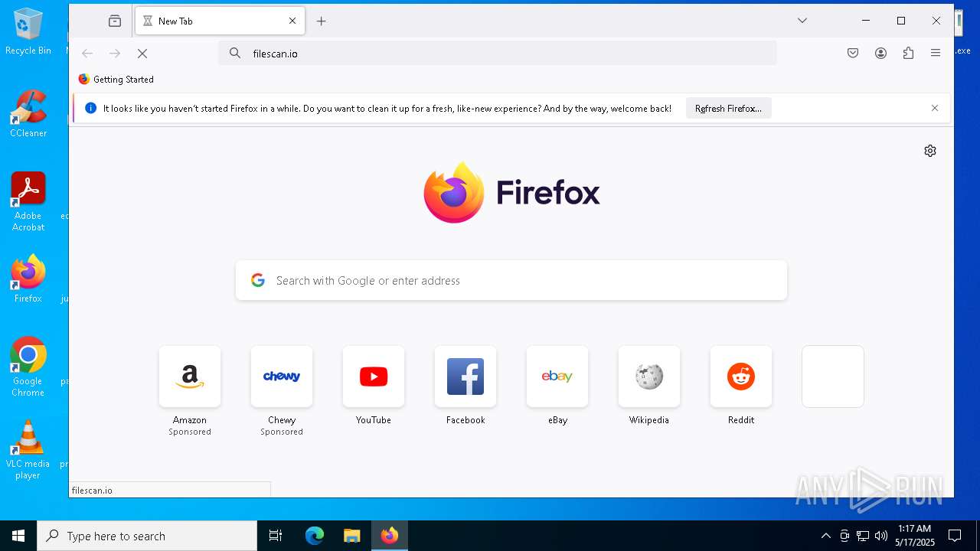The image size is (980, 551).
Task: Click the taskbar Type here to search box
Action: pos(147,536)
